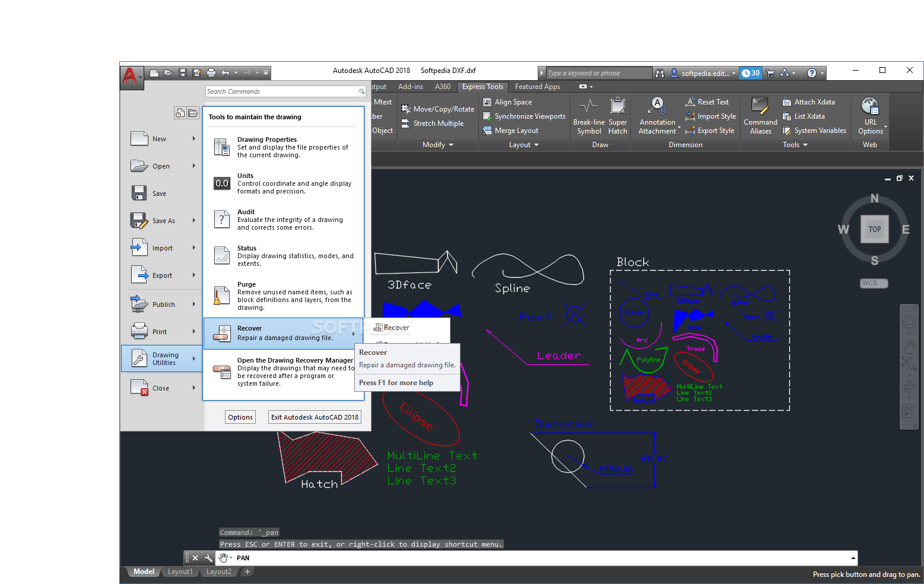Open the Purge drawing utility
Image resolution: width=924 pixels, height=584 pixels.
point(284,296)
